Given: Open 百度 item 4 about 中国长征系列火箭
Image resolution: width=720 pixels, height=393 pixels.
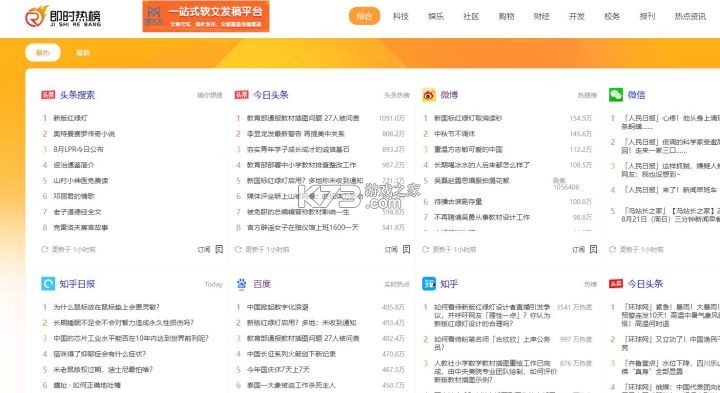Looking at the screenshot, I should click(x=291, y=354).
